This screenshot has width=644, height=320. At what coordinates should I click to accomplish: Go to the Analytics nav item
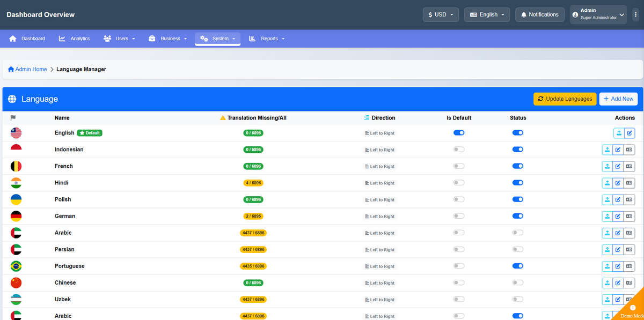point(74,39)
